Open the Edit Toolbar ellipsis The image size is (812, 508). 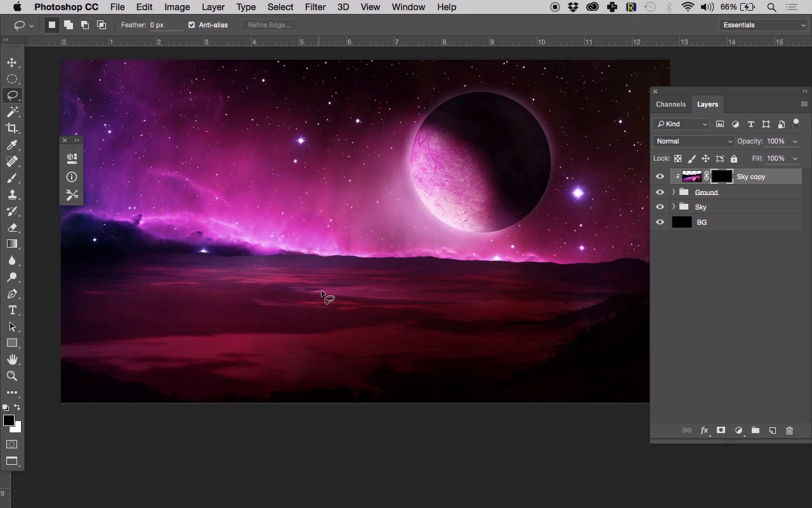12,392
